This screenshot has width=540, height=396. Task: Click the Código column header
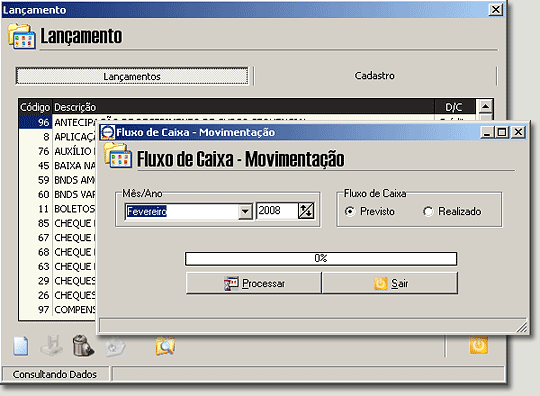point(35,107)
